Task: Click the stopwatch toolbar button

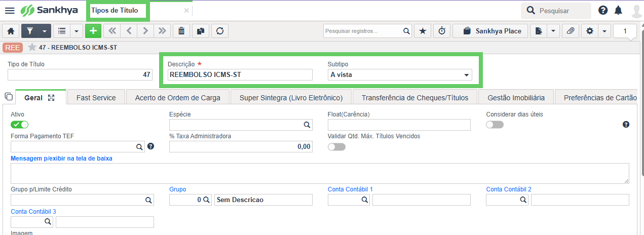Action: coord(442,31)
